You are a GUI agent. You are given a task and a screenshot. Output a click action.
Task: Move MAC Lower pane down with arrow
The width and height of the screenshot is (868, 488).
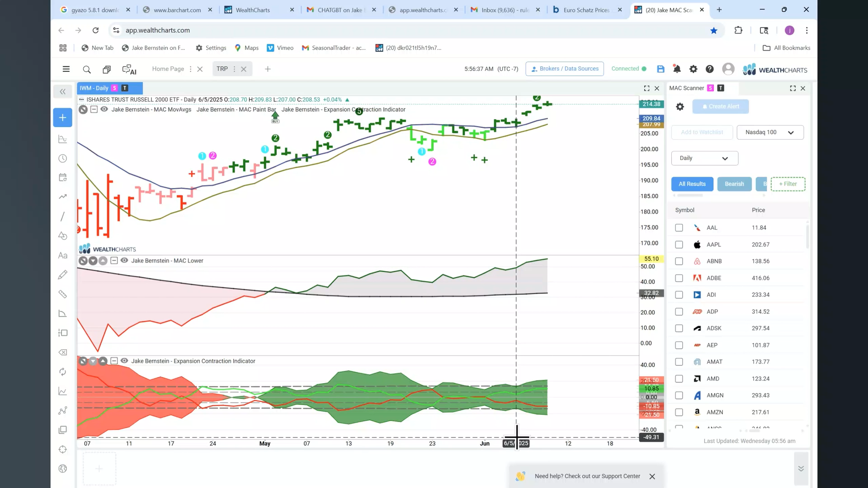pyautogui.click(x=93, y=261)
